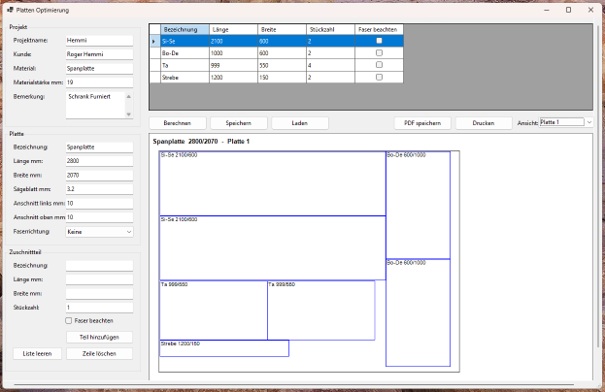Image resolution: width=605 pixels, height=392 pixels.
Task: Click the empty Zuschnittteil Länge mm field
Action: pos(99,279)
